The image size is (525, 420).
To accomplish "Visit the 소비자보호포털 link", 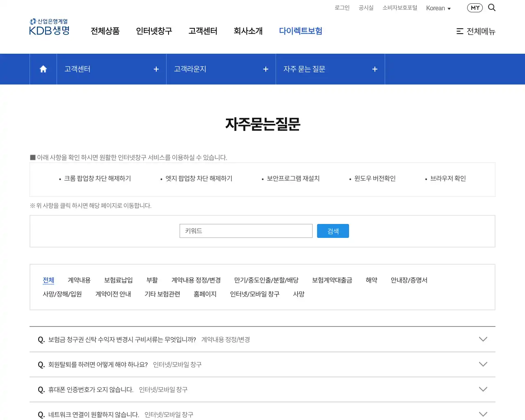I will point(399,7).
